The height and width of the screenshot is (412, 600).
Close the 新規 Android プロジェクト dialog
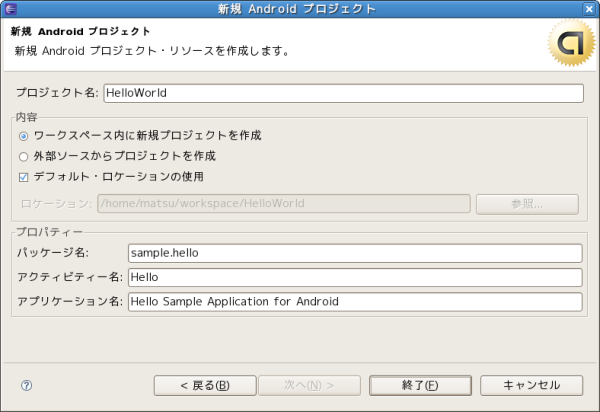point(589,9)
